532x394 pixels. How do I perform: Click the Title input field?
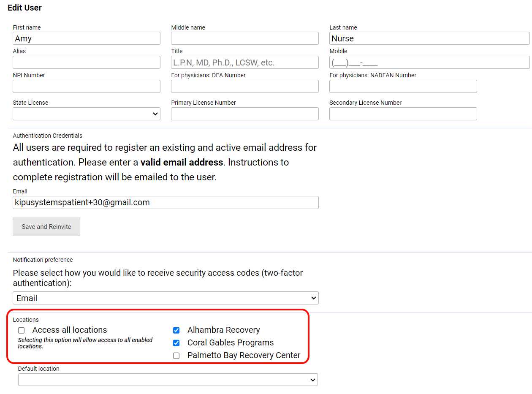tap(244, 62)
